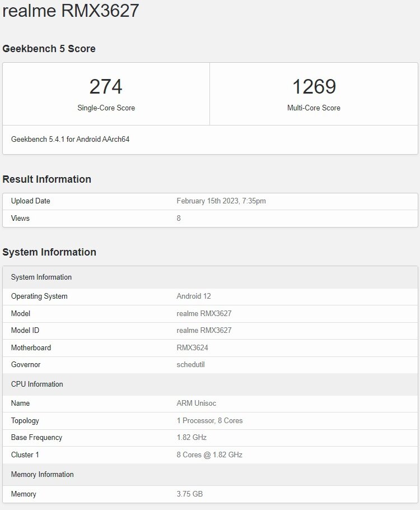Select the 3.75 GB memory value
This screenshot has height=510, width=420.
(189, 494)
